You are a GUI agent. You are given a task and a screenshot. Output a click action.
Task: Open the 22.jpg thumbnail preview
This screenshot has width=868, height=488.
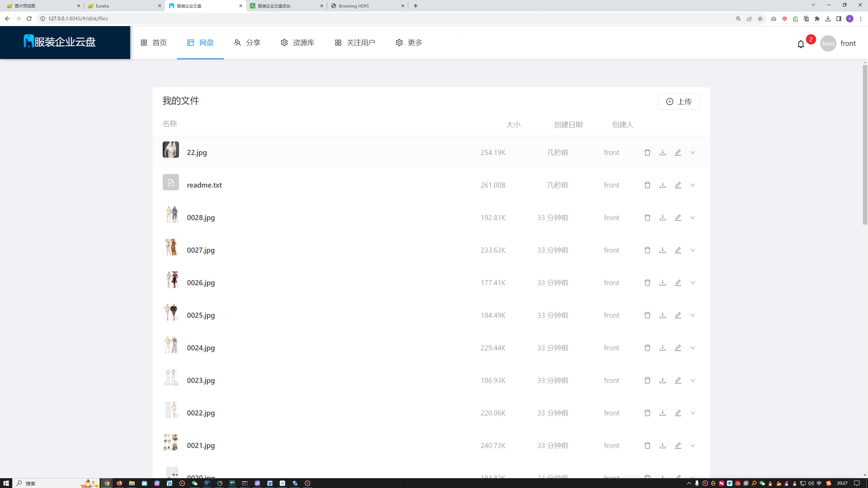[x=171, y=149]
